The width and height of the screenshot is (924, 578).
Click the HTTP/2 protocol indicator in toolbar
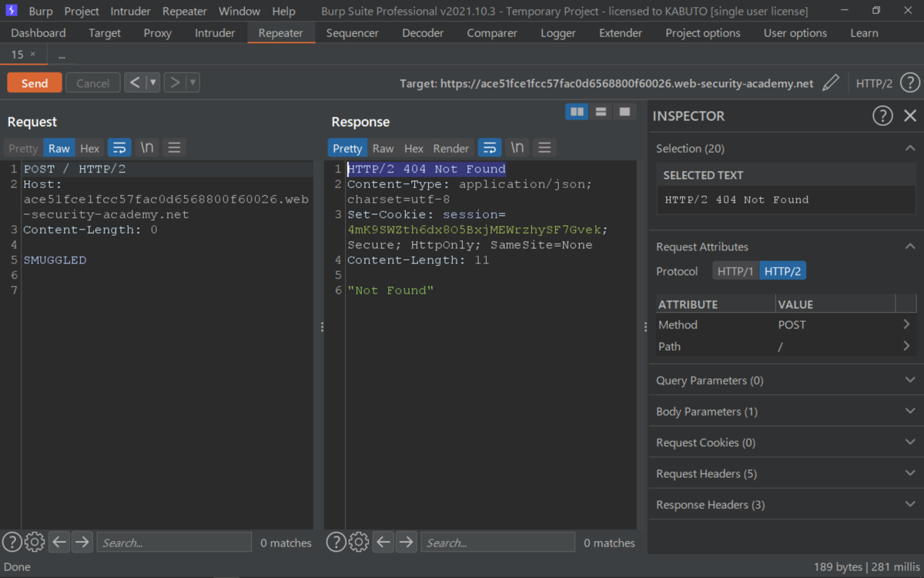pos(874,83)
